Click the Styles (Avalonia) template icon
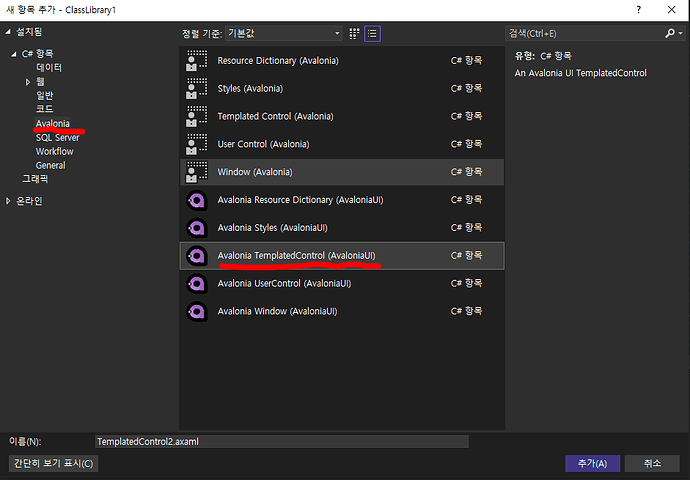 [x=196, y=88]
